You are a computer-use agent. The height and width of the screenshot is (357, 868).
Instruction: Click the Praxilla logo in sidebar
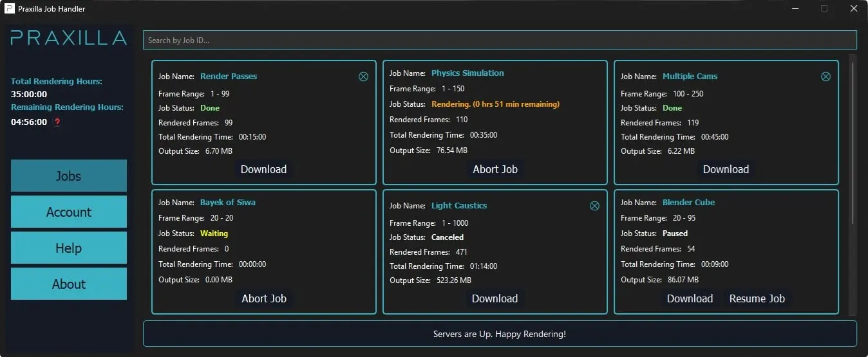tap(68, 38)
